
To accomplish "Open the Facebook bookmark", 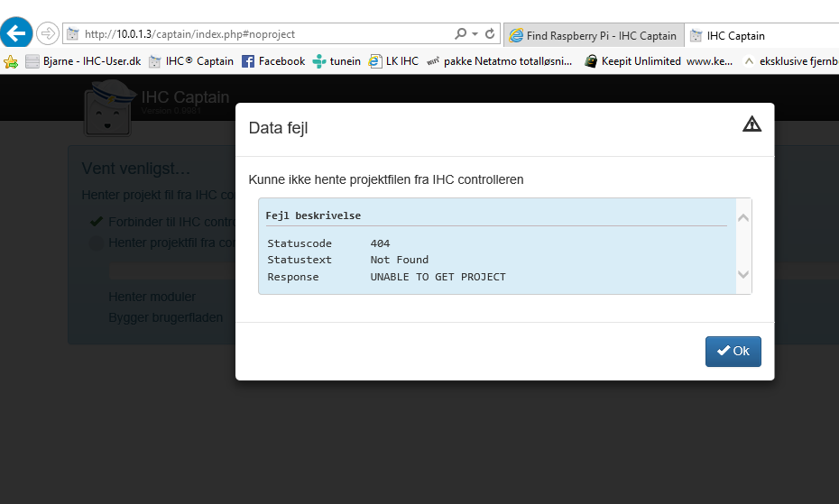I will [273, 61].
